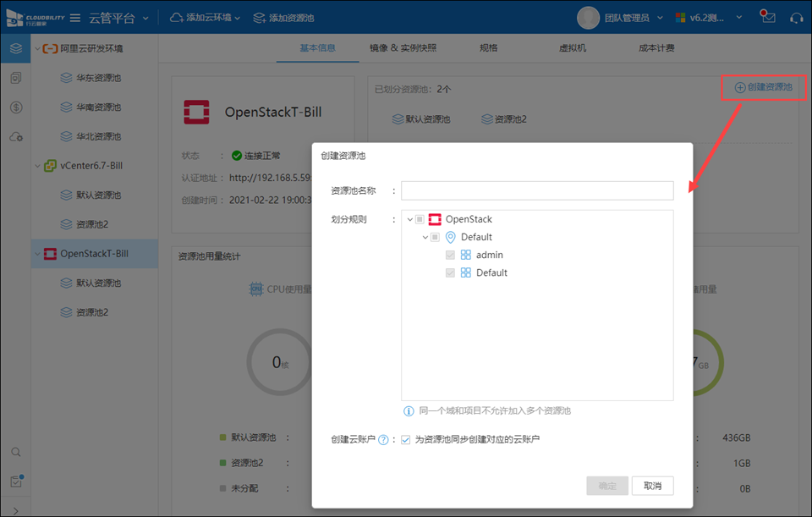812x517 pixels.
Task: Open the 成本计费 tab
Action: pyautogui.click(x=656, y=48)
